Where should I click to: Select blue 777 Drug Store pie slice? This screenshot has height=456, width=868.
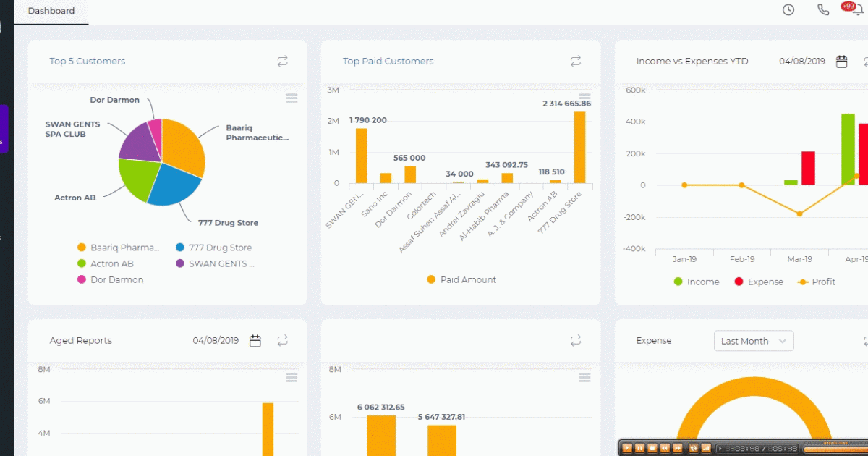[x=174, y=185]
